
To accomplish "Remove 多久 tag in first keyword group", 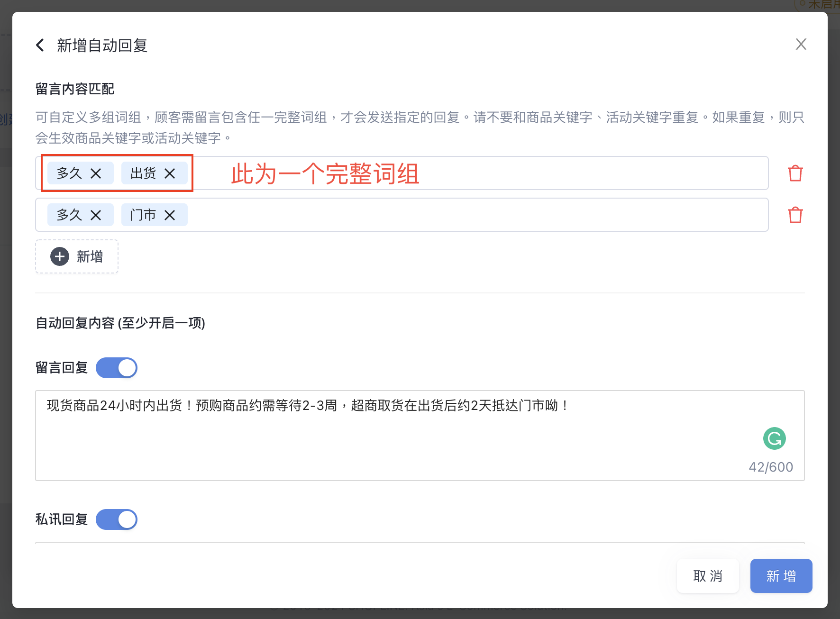I will [x=96, y=173].
